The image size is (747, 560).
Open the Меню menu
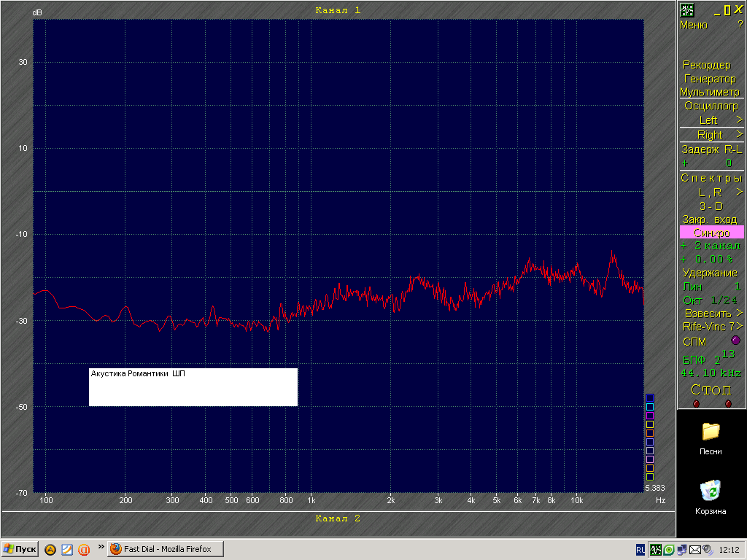694,26
